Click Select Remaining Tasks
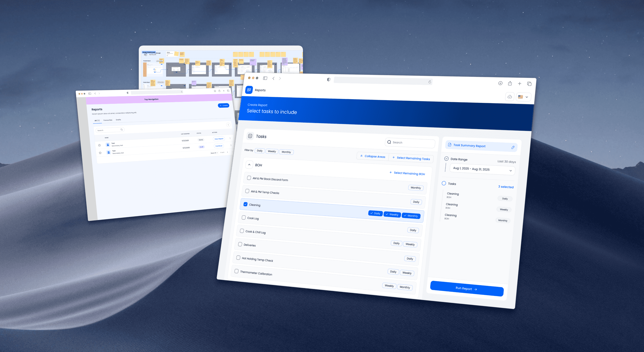This screenshot has width=644, height=352. pos(411,158)
